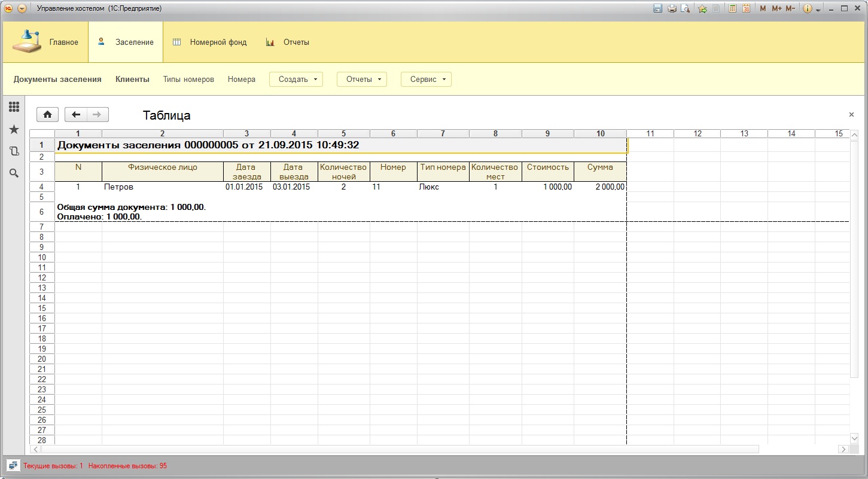Screen dimensions: 868x479
Task: Select row header 7 of the spreadsheet
Action: pyautogui.click(x=42, y=227)
